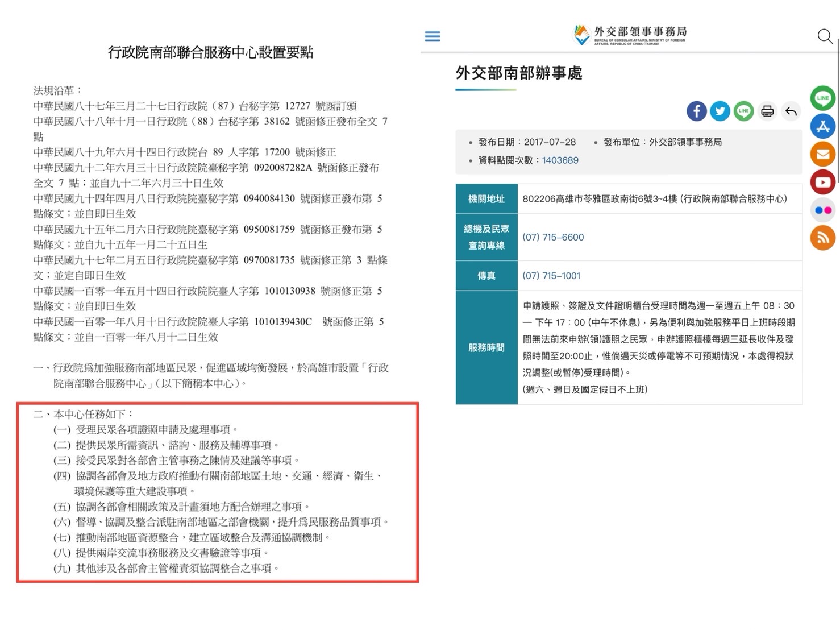Open the large LINE button in floating sidebar

coord(822,98)
